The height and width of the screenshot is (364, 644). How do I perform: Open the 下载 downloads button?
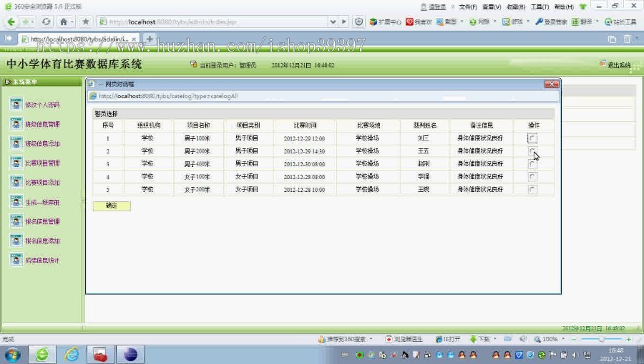pos(479,339)
